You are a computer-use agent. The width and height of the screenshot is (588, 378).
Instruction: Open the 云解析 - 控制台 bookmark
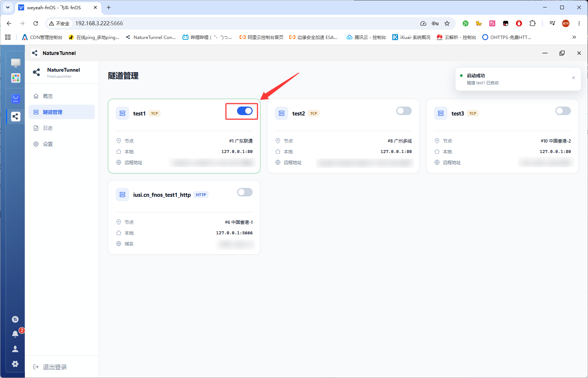pyautogui.click(x=456, y=37)
